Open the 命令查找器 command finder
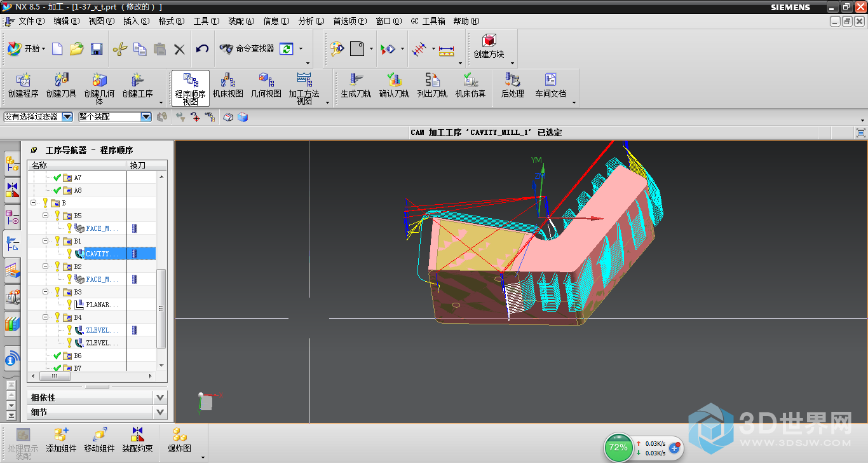Viewport: 868px width, 463px height. 247,48
